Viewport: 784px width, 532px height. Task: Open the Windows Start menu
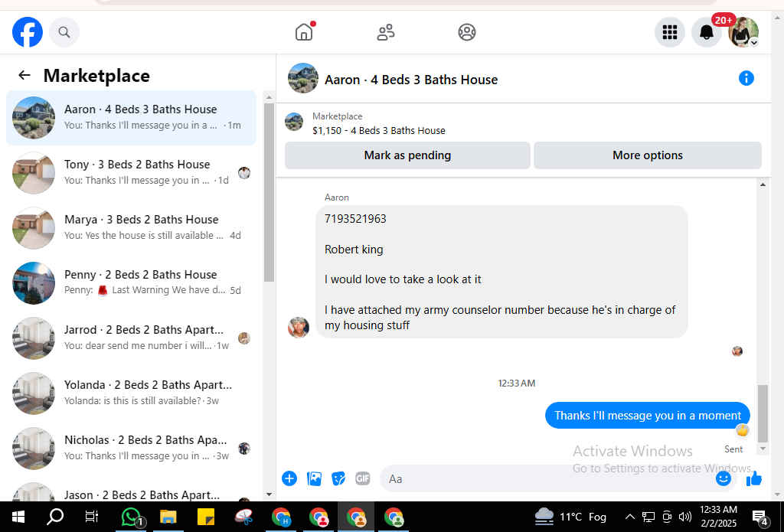pyautogui.click(x=18, y=517)
